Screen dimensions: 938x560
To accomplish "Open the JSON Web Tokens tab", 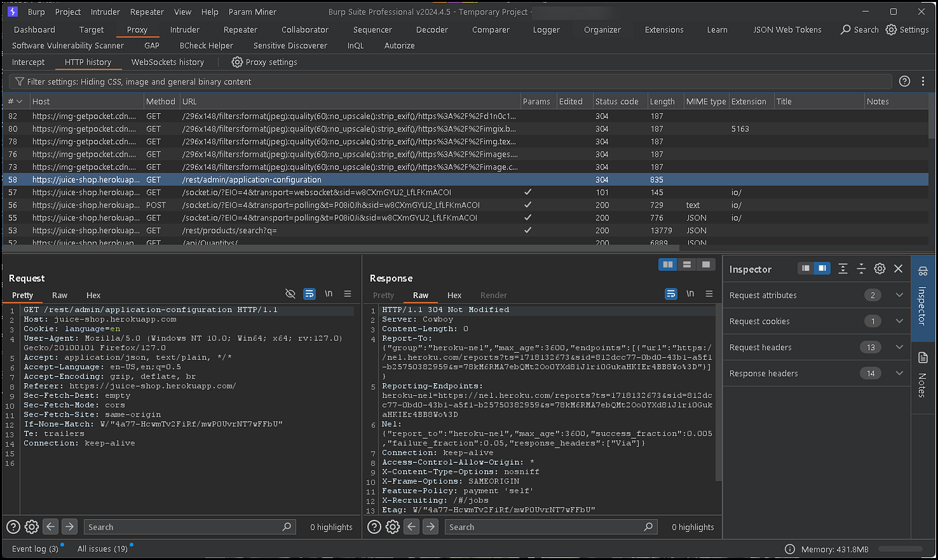I will 787,29.
